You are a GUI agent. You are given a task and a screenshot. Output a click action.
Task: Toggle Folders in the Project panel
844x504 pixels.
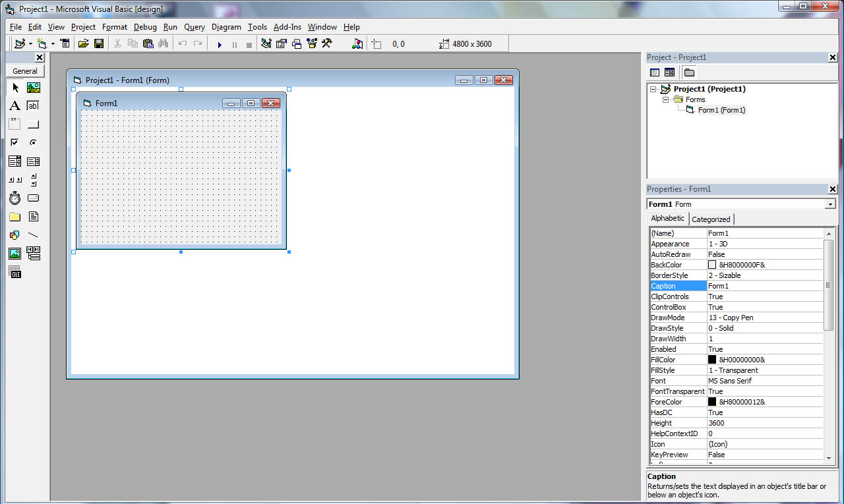click(689, 72)
